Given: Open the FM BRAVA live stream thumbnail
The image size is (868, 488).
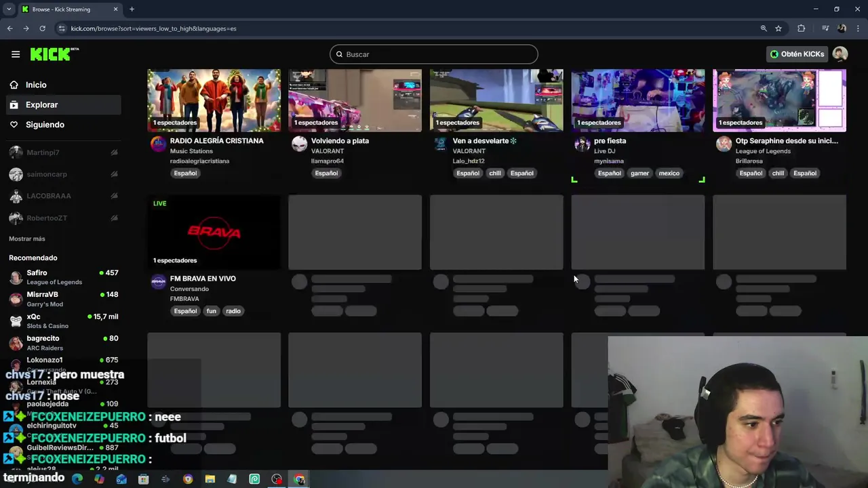Looking at the screenshot, I should click(214, 232).
